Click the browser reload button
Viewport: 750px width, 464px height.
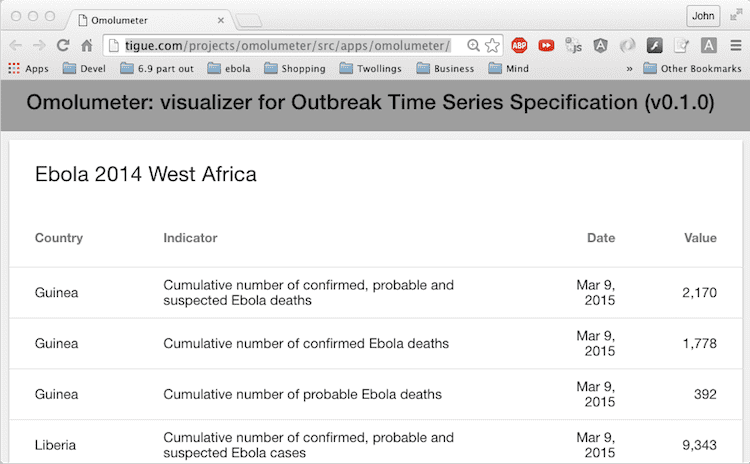(x=63, y=45)
